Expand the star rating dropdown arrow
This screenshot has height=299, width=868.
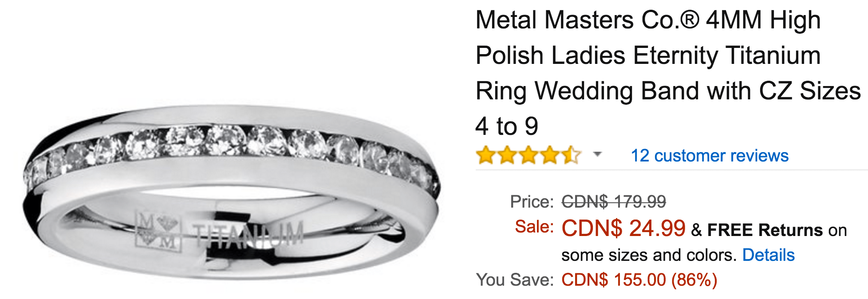click(x=597, y=154)
